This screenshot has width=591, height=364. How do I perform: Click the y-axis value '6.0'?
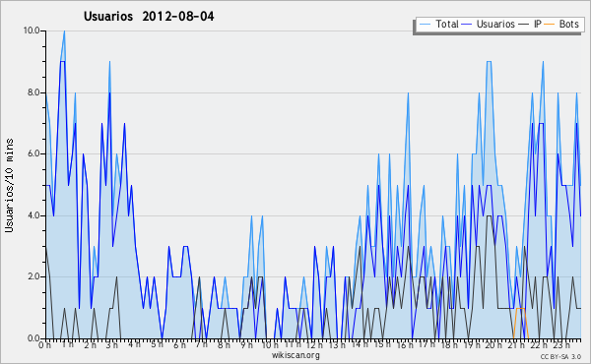tap(33, 153)
